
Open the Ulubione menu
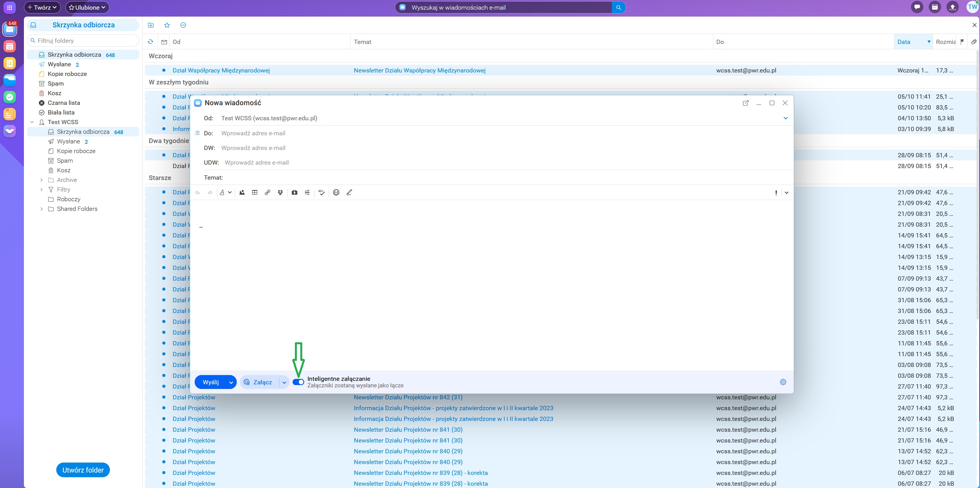87,7
